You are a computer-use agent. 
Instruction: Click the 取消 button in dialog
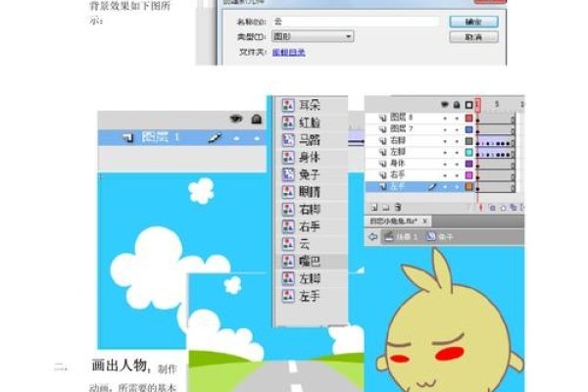click(x=473, y=37)
